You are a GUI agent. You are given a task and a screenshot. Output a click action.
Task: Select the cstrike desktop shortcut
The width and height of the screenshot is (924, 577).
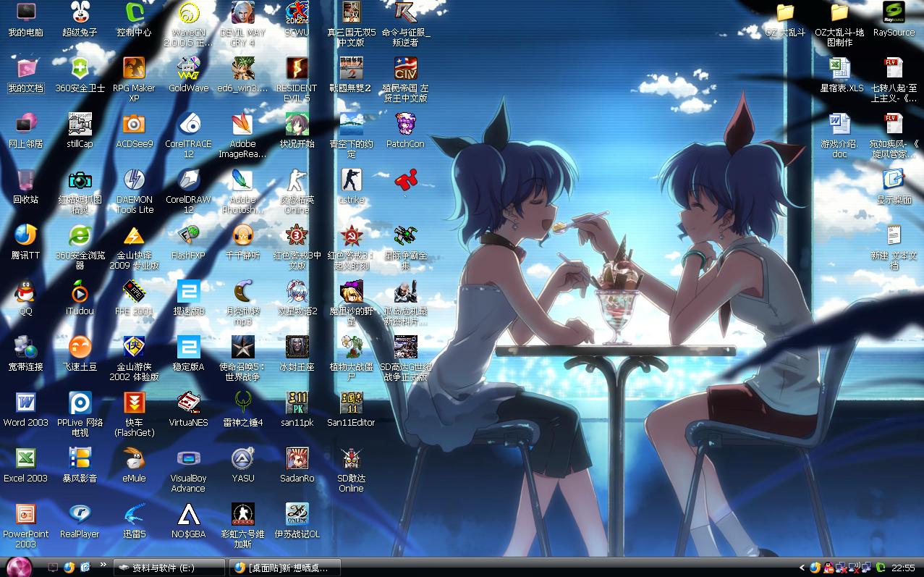(351, 186)
